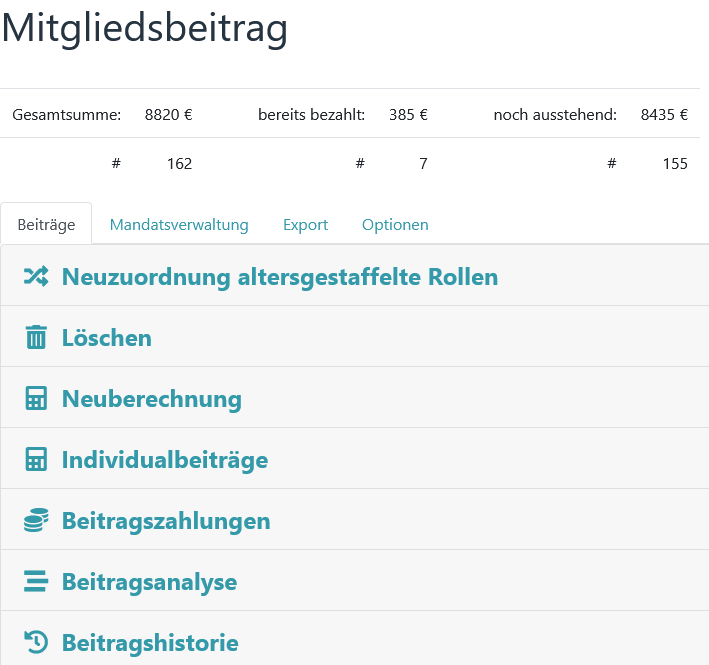
Task: Click the bars icon beside Beitragsanalyse
Action: (36, 582)
